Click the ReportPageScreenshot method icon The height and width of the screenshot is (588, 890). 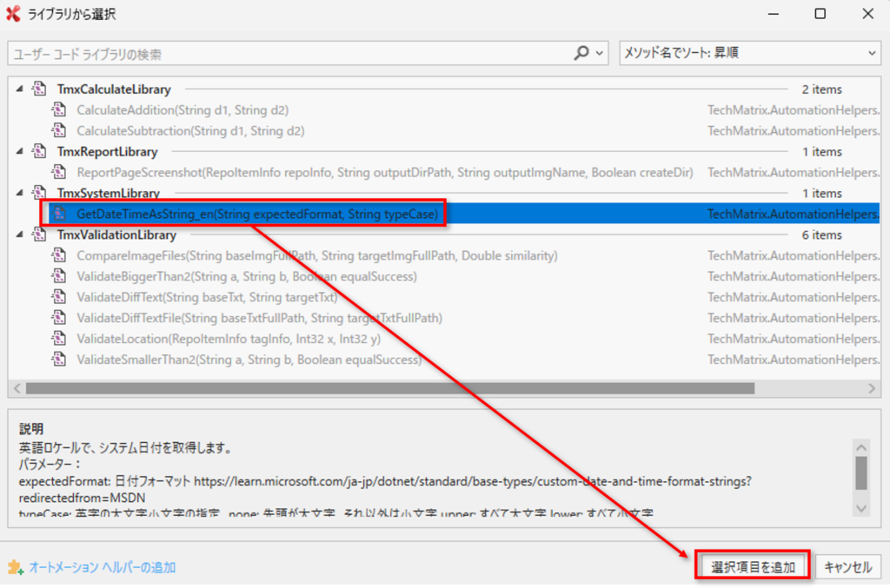pos(59,173)
